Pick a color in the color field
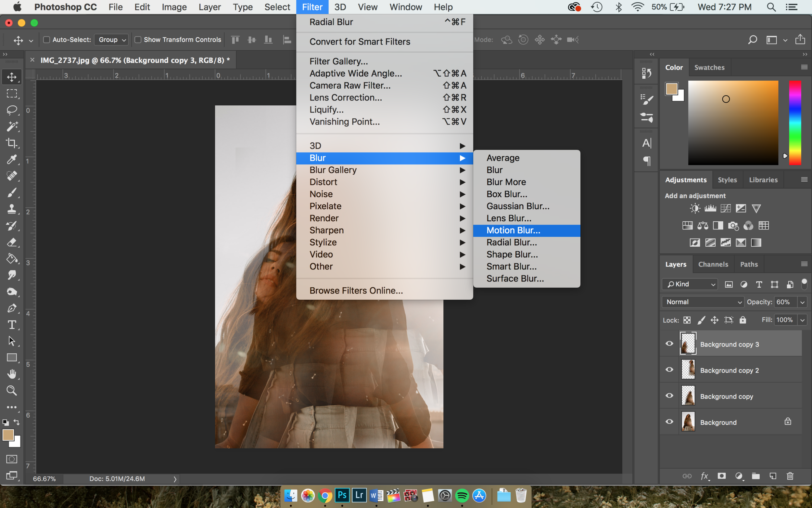The width and height of the screenshot is (812, 508). pyautogui.click(x=733, y=123)
